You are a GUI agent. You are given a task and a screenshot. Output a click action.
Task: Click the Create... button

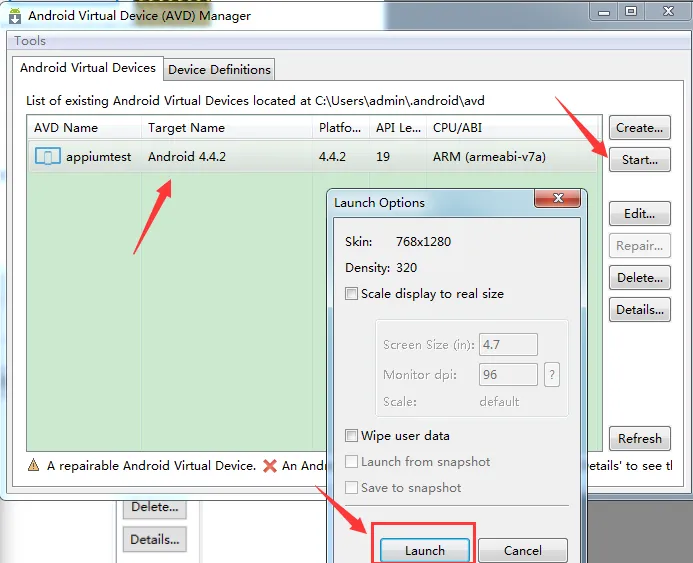[x=640, y=128]
